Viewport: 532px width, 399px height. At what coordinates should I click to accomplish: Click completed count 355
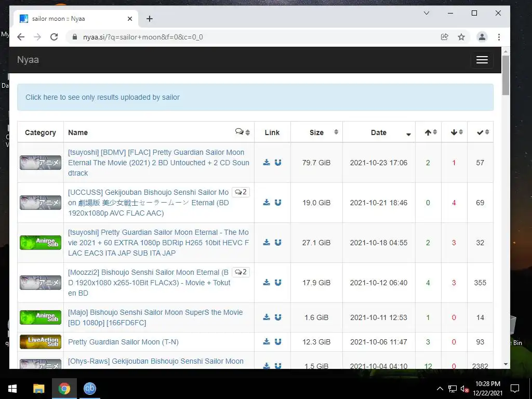480,283
